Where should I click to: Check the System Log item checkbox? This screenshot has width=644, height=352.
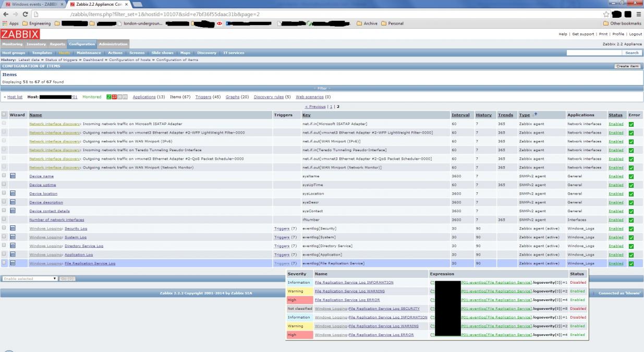4,237
